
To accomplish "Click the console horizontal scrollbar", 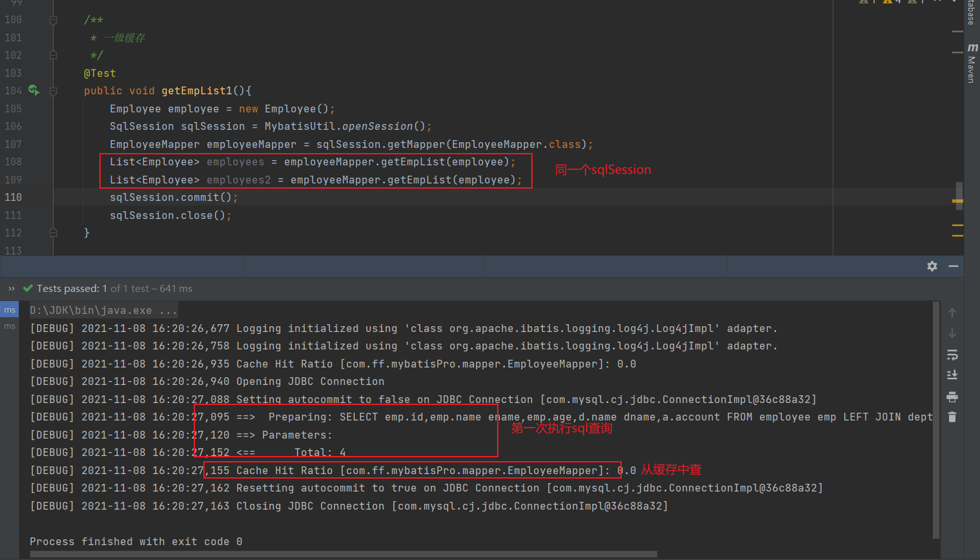I will click(343, 554).
